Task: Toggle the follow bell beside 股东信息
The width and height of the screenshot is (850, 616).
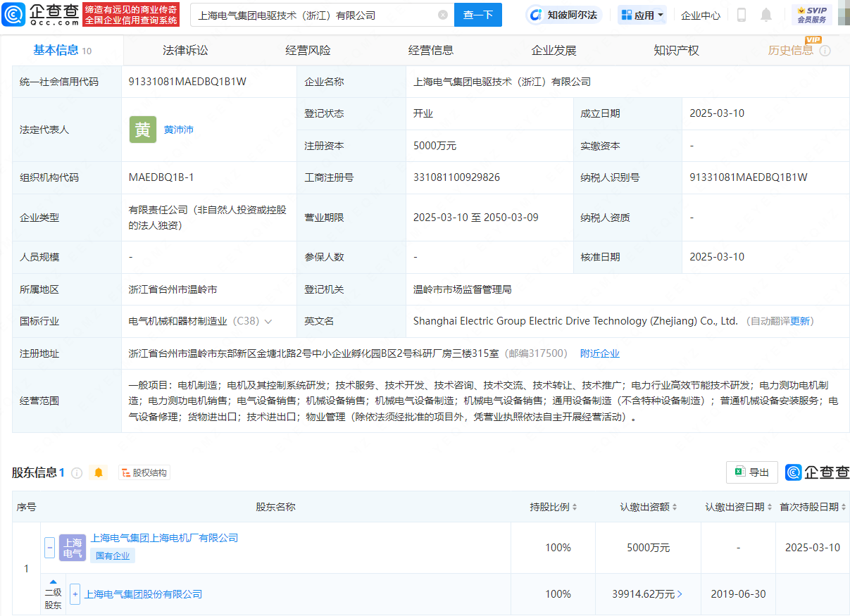Action: click(x=98, y=472)
